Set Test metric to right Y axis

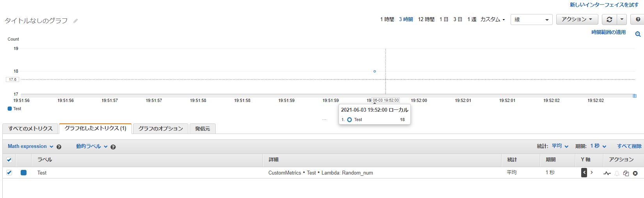(591, 172)
